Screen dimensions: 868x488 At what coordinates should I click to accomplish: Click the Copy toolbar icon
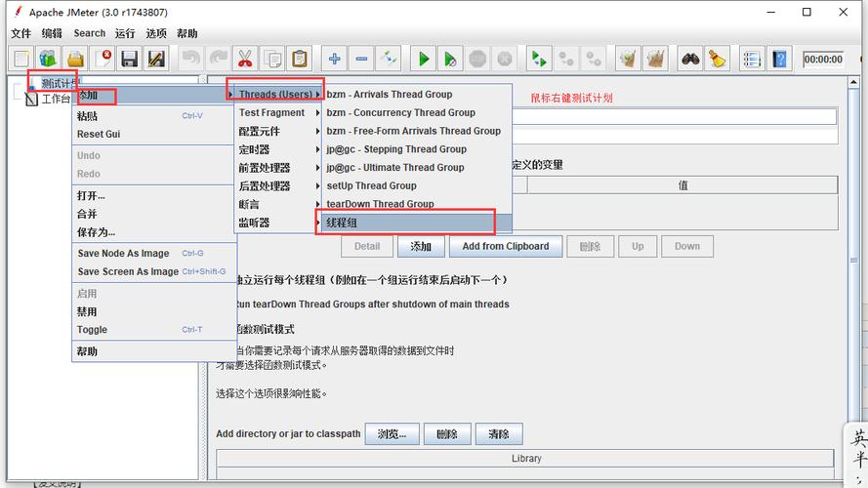272,59
